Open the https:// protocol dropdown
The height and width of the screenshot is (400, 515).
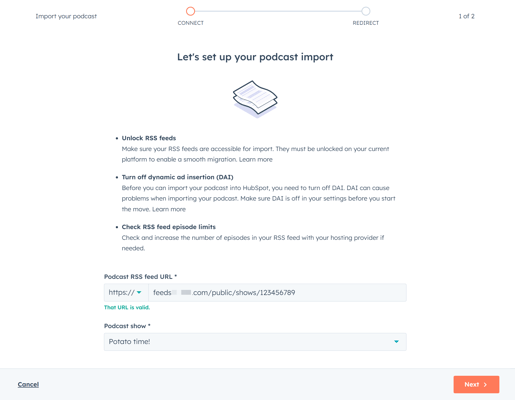[126, 293]
